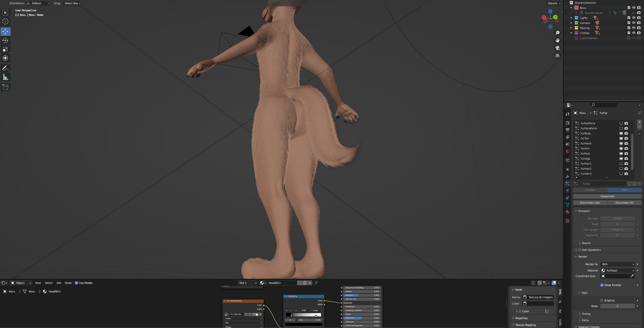Image resolution: width=644 pixels, height=328 pixels.
Task: Exclude Clothes collection via its checkbox
Action: (x=629, y=33)
